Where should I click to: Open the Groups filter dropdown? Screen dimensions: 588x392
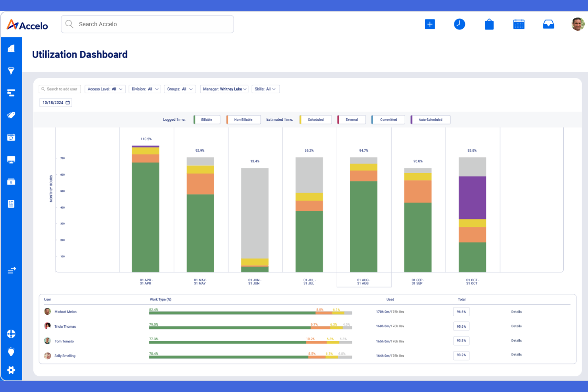click(x=180, y=89)
